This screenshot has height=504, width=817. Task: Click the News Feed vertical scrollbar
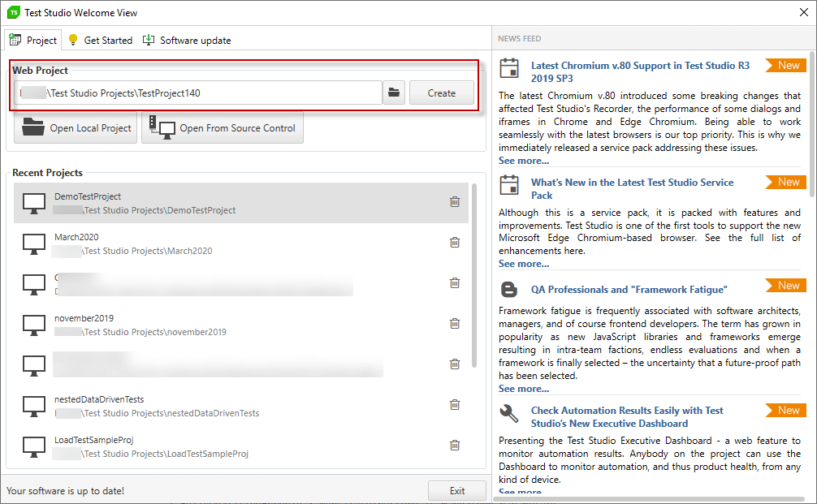click(x=812, y=124)
